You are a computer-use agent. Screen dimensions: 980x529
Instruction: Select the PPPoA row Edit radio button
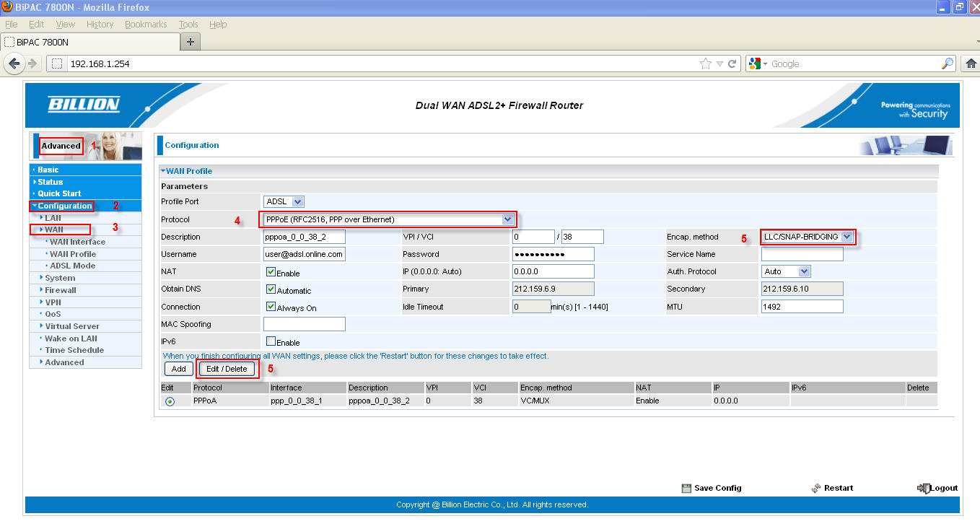pos(170,401)
